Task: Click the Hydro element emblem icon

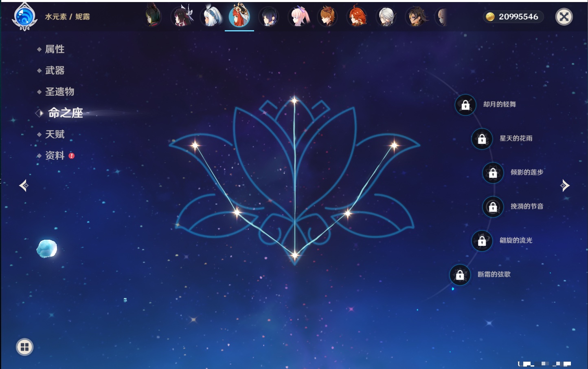Action: coord(24,17)
